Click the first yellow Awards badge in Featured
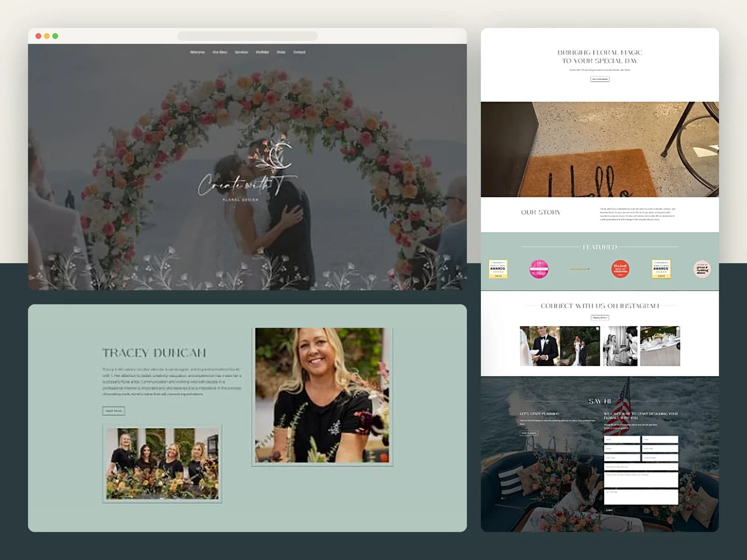The width and height of the screenshot is (747, 560). (x=498, y=269)
